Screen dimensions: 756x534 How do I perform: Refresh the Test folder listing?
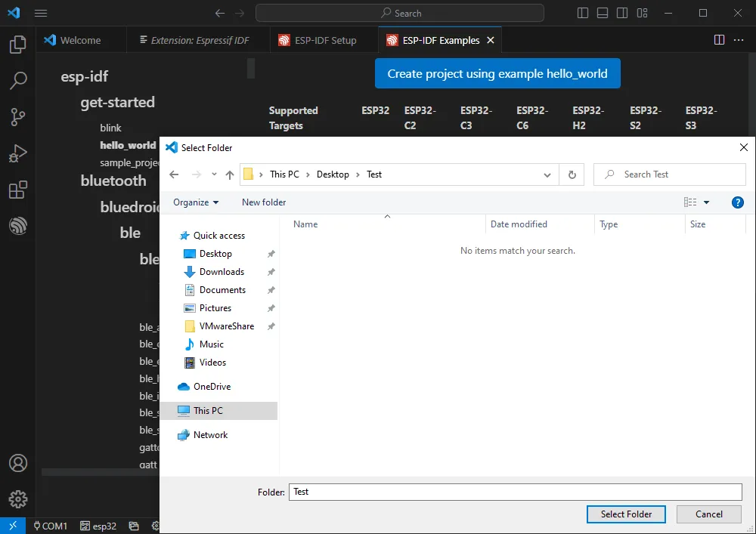tap(572, 174)
